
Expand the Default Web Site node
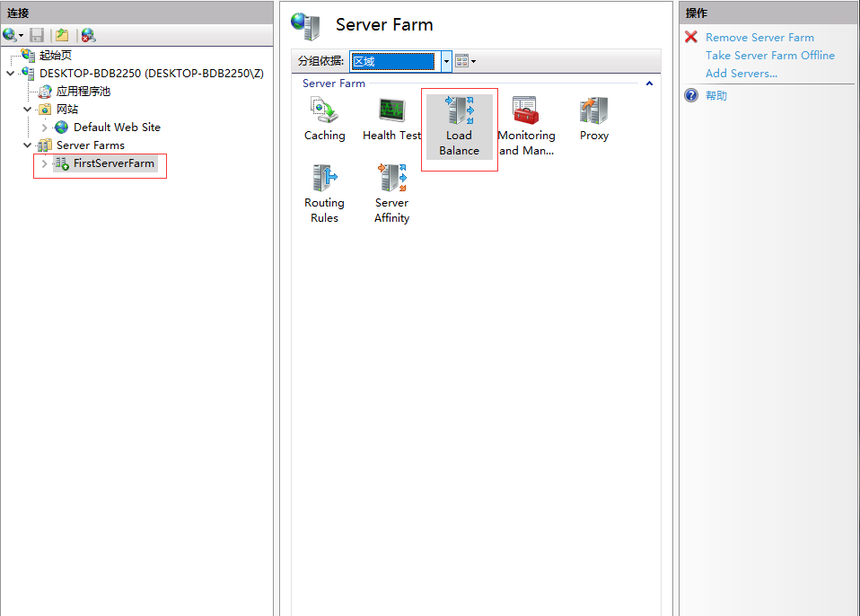pos(44,128)
